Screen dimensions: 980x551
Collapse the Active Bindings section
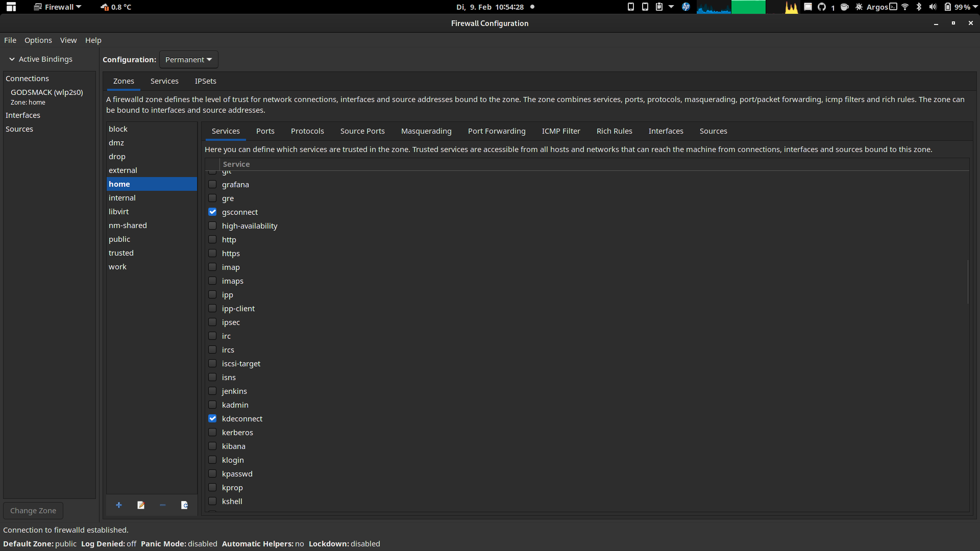tap(11, 59)
